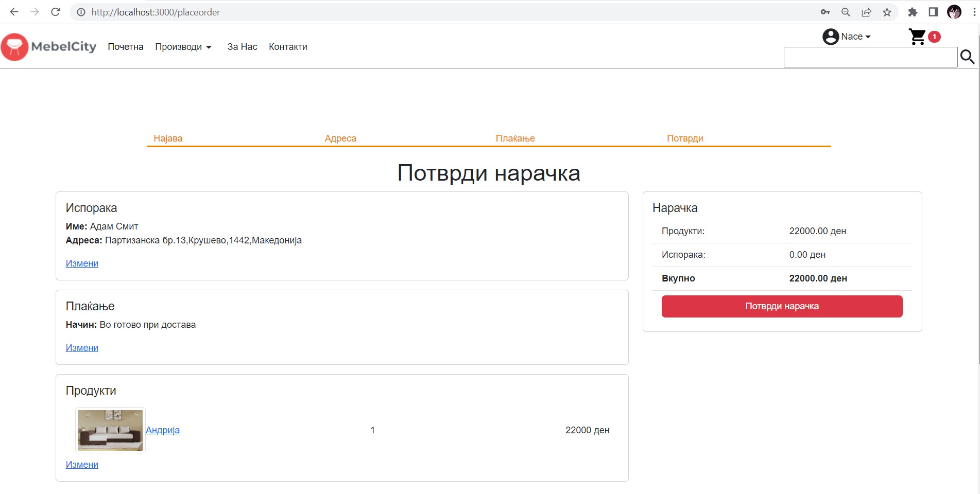Click the share page icon
The width and height of the screenshot is (980, 494).
866,12
